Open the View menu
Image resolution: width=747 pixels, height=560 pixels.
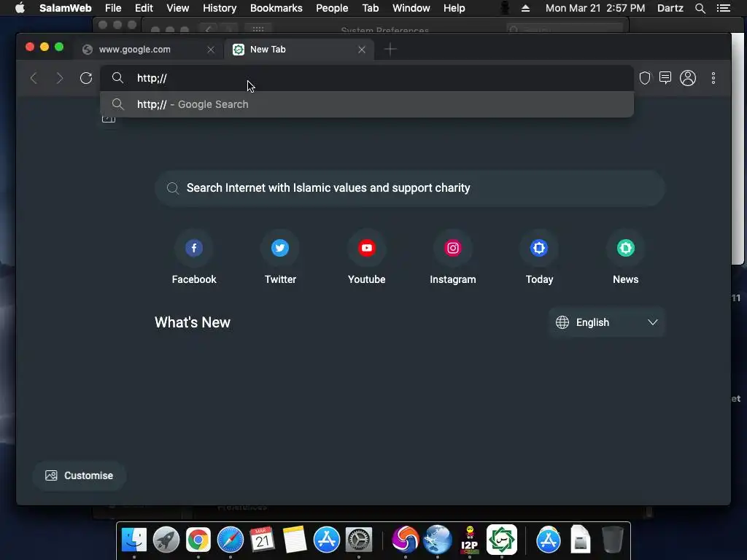(x=178, y=8)
